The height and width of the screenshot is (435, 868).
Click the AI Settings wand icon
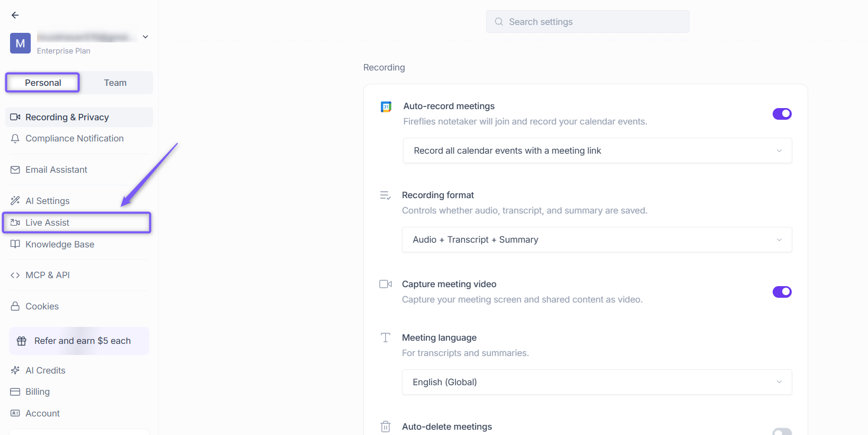tap(15, 201)
